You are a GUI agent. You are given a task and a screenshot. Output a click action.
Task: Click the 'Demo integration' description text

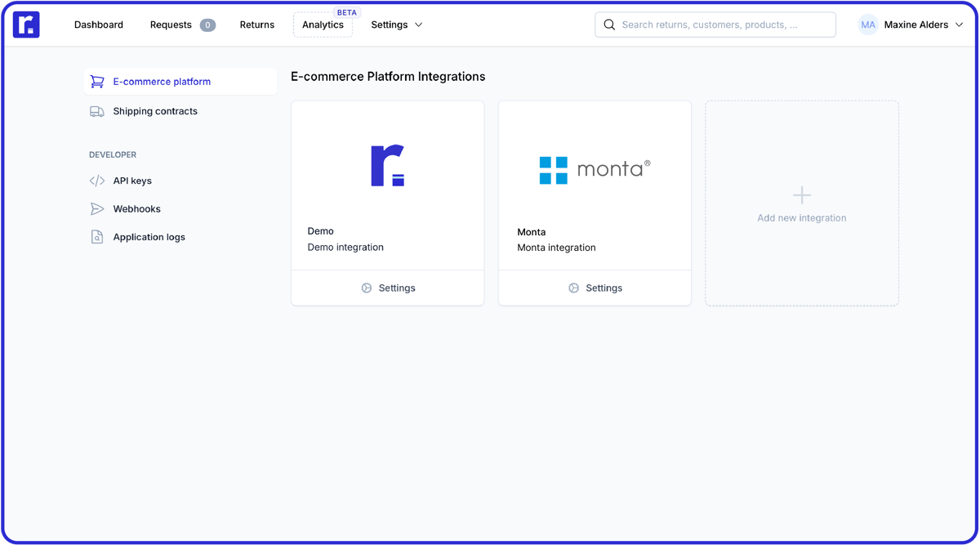tap(345, 248)
